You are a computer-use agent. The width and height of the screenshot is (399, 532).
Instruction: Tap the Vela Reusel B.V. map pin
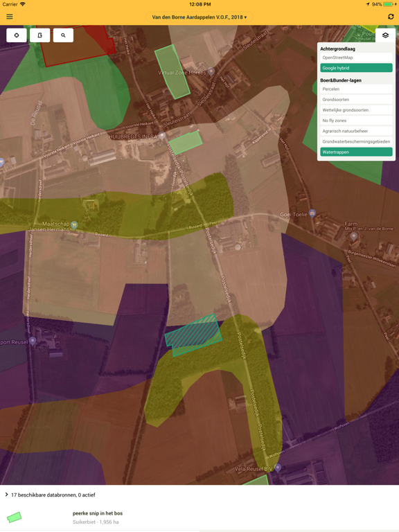coord(278,468)
